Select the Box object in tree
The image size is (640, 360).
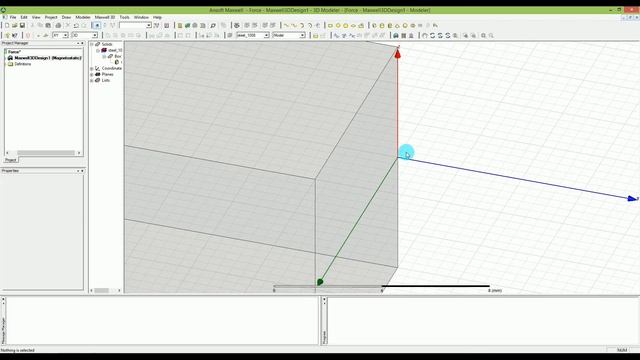pos(118,56)
